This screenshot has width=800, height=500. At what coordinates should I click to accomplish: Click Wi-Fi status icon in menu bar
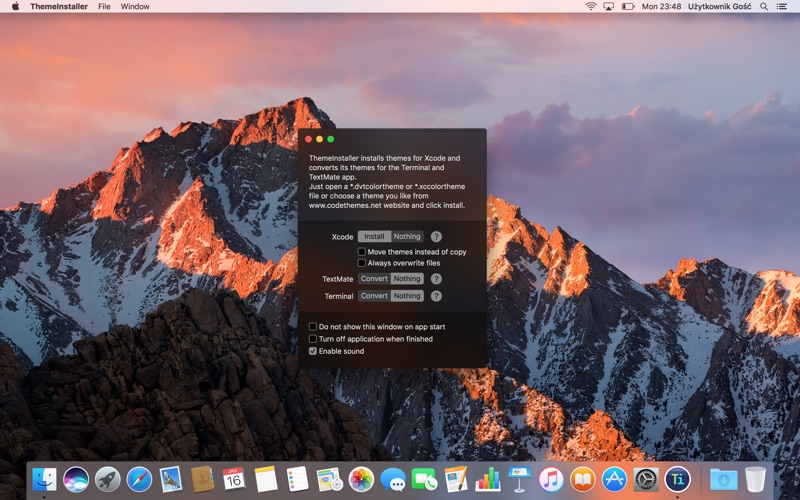coord(591,6)
